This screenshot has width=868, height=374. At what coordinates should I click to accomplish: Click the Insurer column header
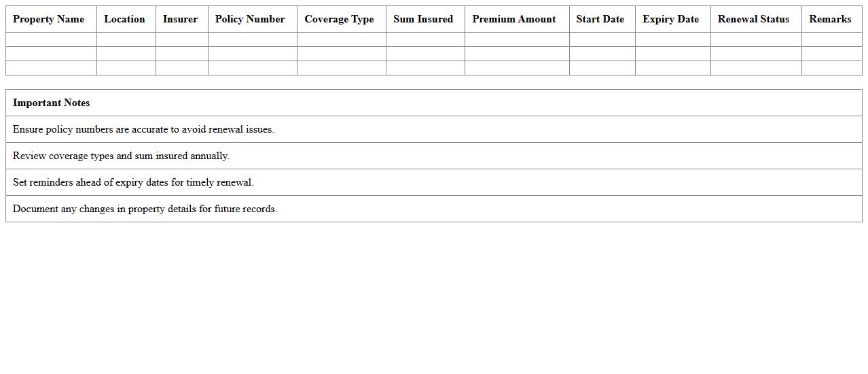pyautogui.click(x=182, y=19)
